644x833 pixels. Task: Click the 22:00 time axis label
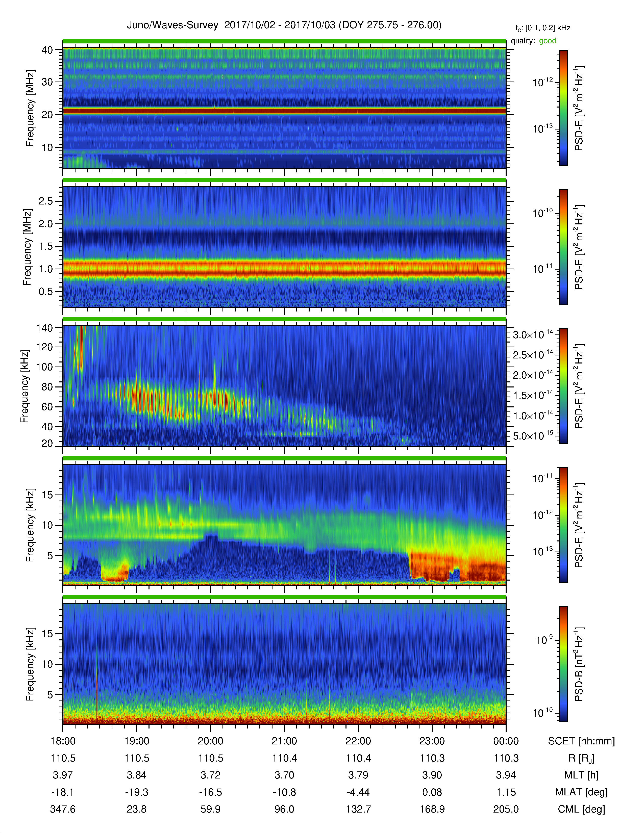coord(358,741)
